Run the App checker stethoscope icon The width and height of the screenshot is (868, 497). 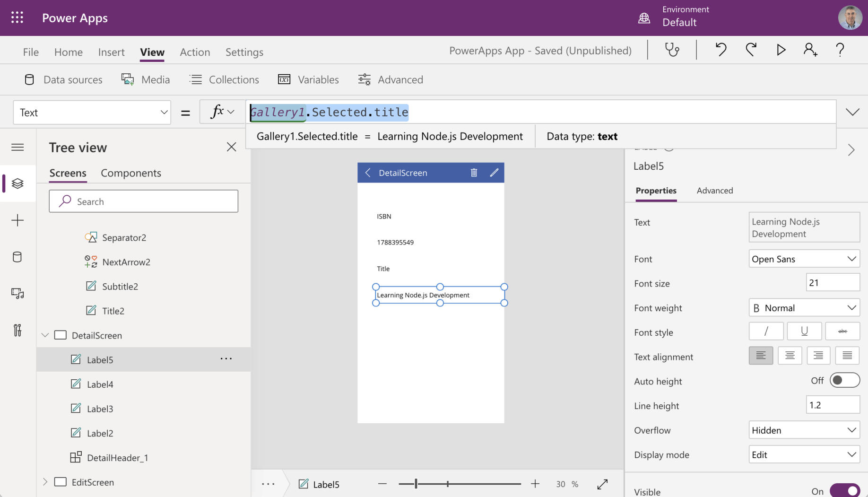click(x=672, y=50)
